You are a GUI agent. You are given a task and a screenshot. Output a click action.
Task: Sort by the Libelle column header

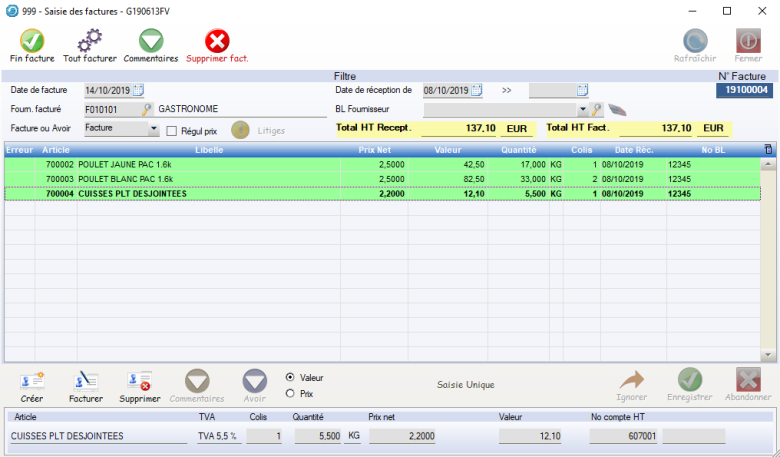pos(209,150)
